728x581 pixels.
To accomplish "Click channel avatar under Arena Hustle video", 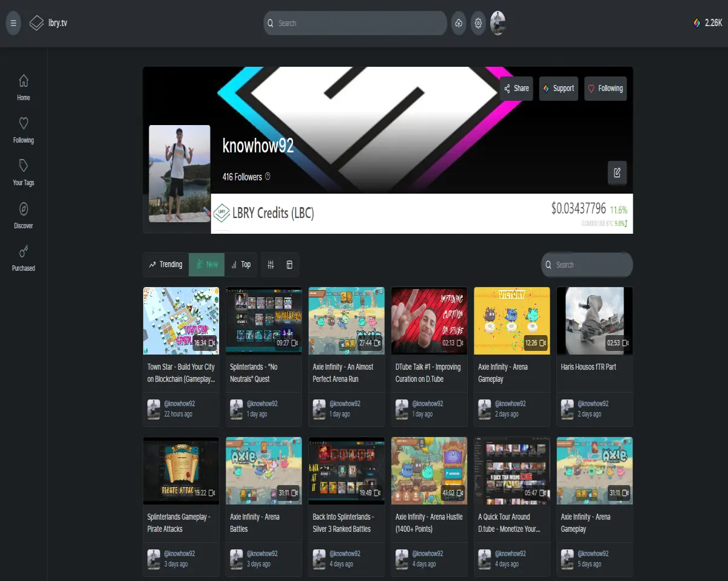I will pos(402,559).
